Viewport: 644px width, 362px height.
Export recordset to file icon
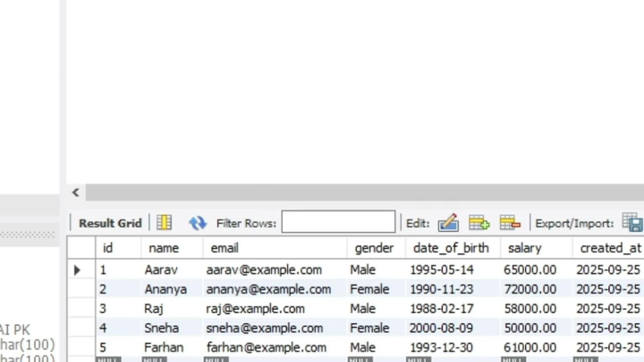tap(632, 223)
